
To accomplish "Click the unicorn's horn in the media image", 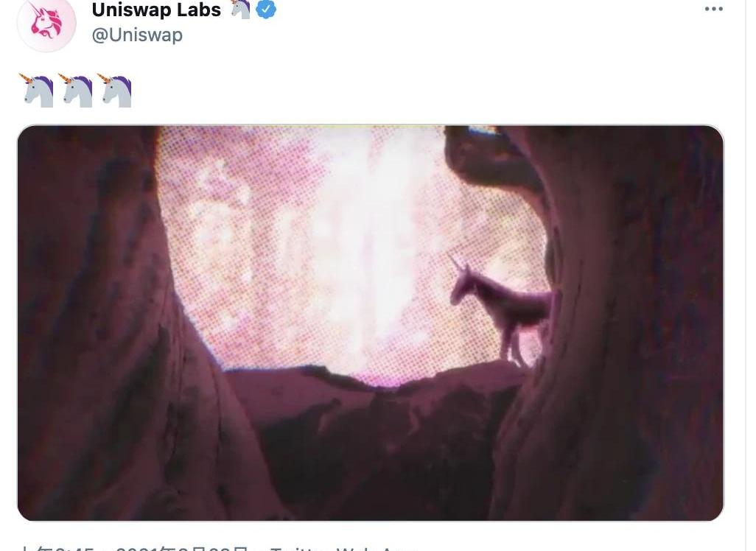I will [455, 263].
